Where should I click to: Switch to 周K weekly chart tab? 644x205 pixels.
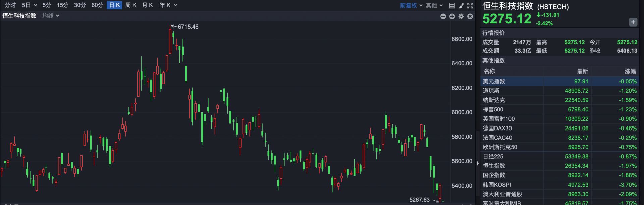131,5
